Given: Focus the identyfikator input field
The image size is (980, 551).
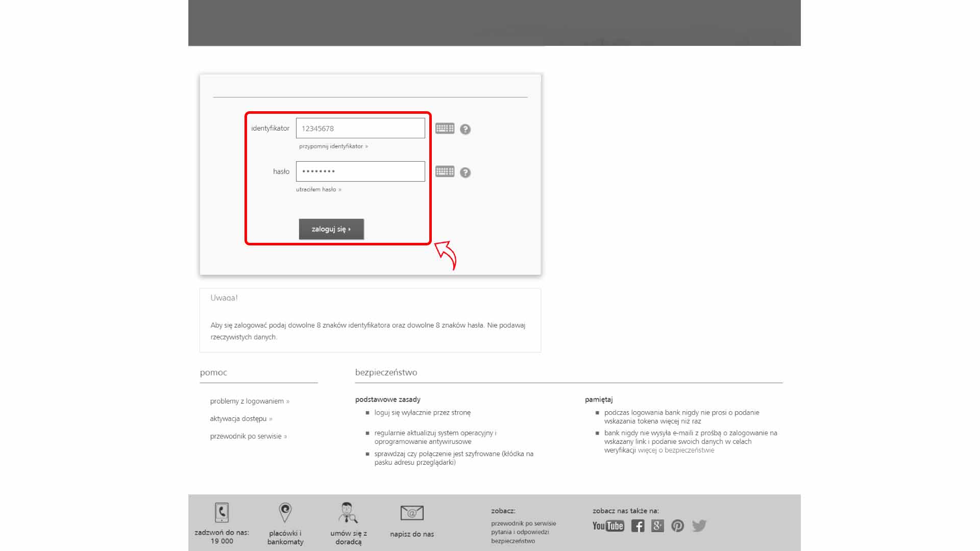Looking at the screenshot, I should pyautogui.click(x=360, y=129).
